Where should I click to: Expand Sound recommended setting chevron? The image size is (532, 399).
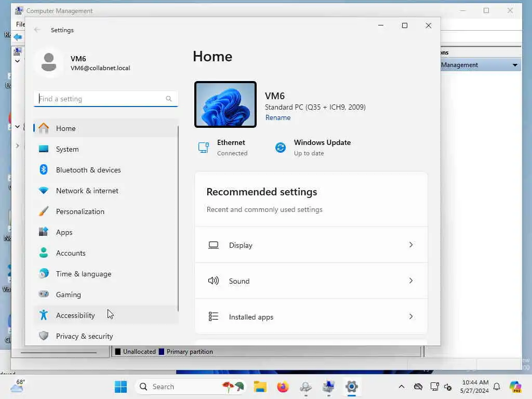(x=411, y=281)
